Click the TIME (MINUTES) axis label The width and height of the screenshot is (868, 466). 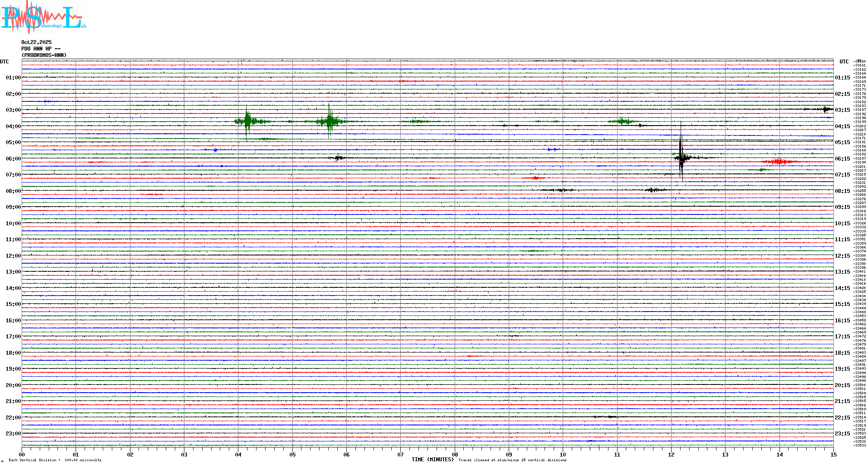click(433, 460)
